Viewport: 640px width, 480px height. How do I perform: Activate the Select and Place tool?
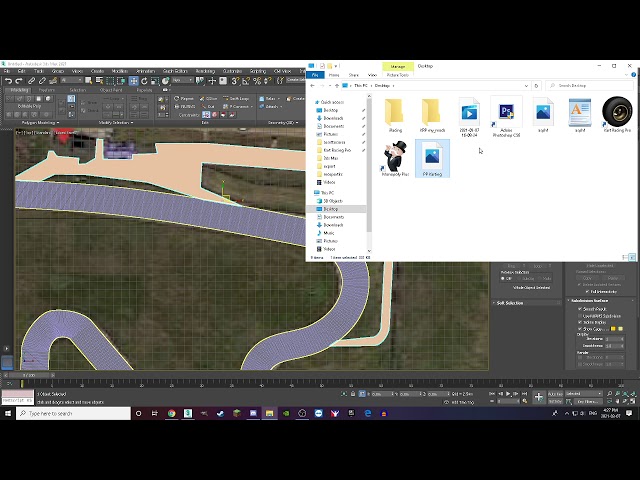point(165,81)
